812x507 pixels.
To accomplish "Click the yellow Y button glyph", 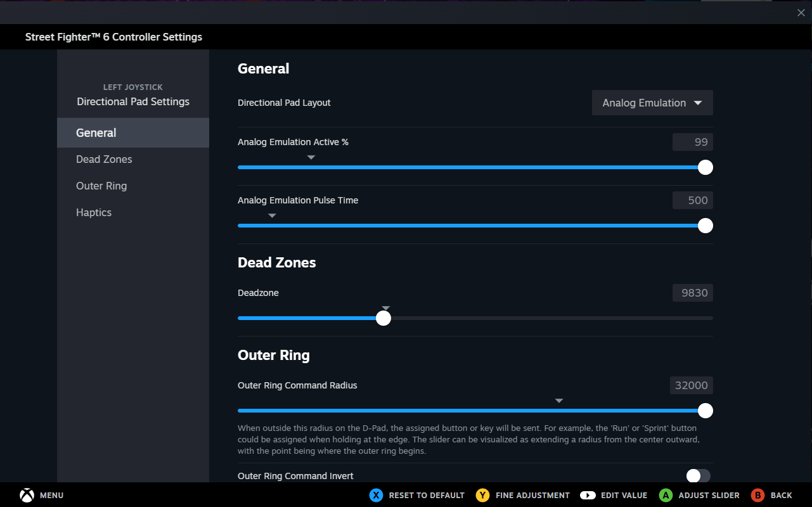I will point(483,495).
